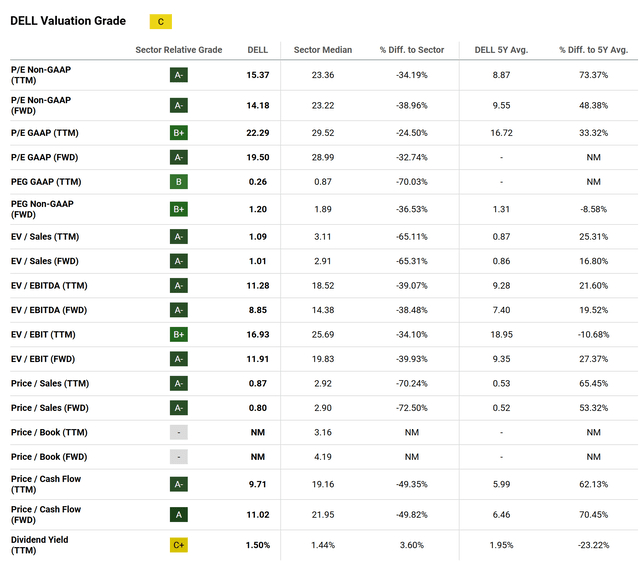Screen dimensions: 640x562
Task: Open the PEG GAAP (TTM) metric label
Action: click(46, 182)
